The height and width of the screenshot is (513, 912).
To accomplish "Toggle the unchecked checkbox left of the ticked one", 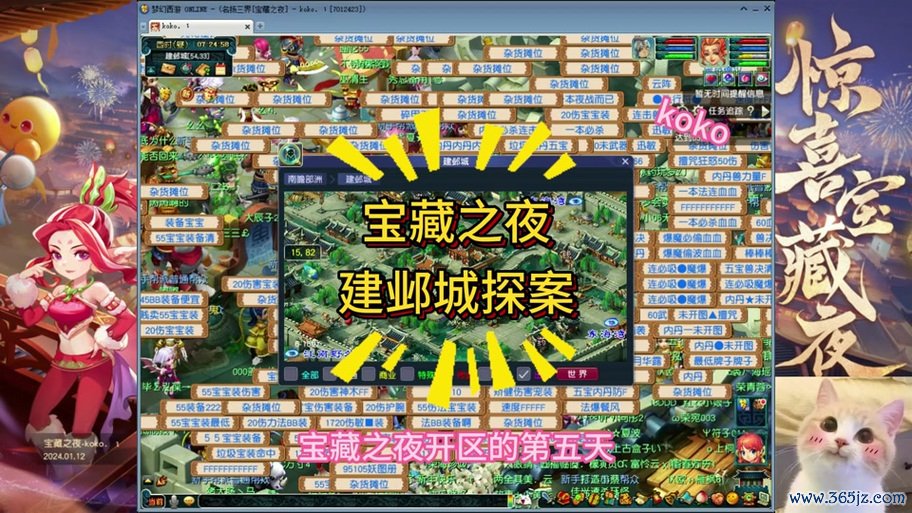I will click(484, 374).
